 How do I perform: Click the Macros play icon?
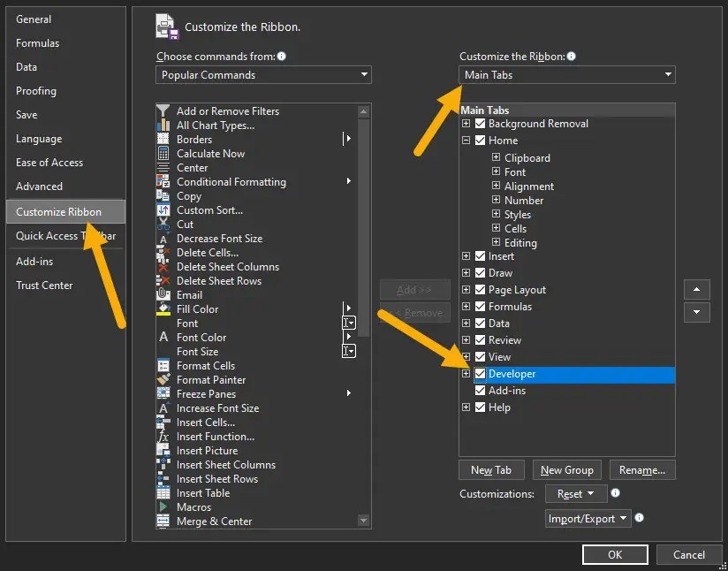[163, 507]
